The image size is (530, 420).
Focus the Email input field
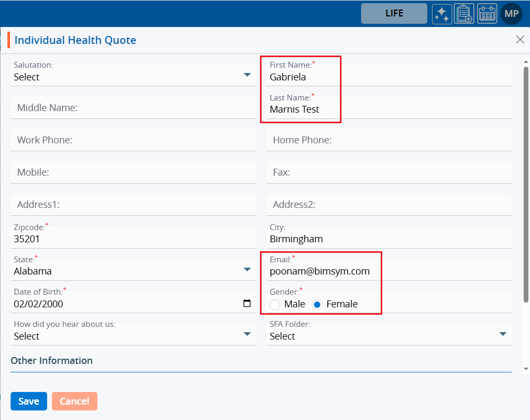click(389, 271)
